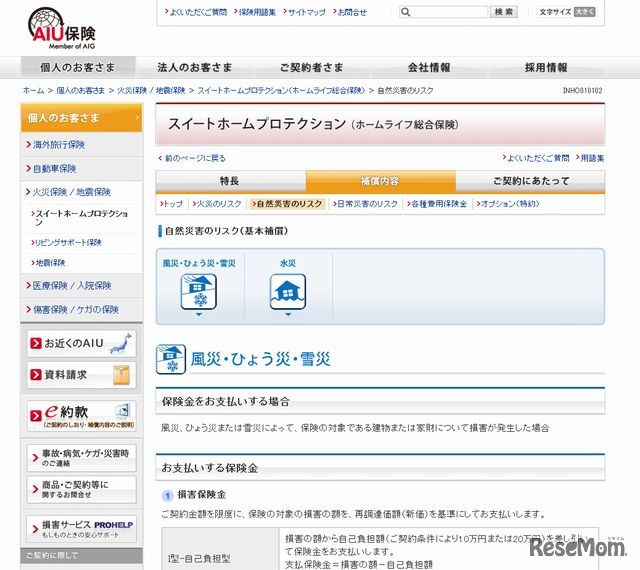Click the AIU保険 logo
Viewport: 640px width, 570px height.
(62, 29)
